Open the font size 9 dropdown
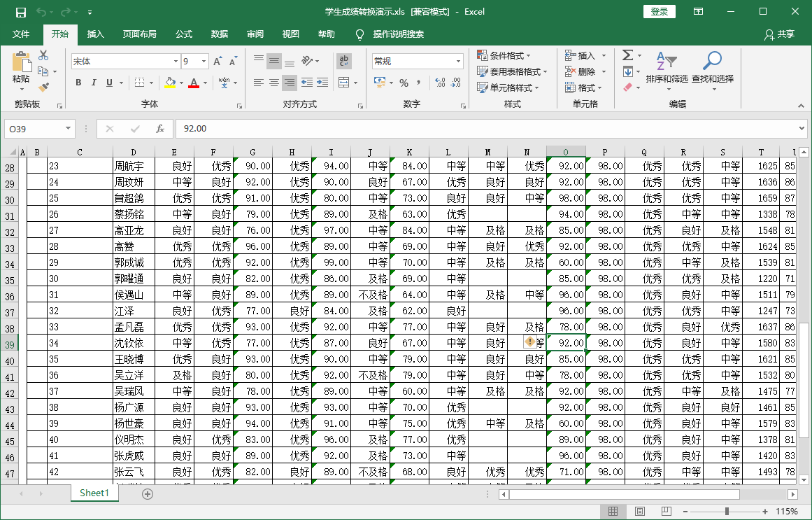This screenshot has height=520, width=812. pos(204,61)
